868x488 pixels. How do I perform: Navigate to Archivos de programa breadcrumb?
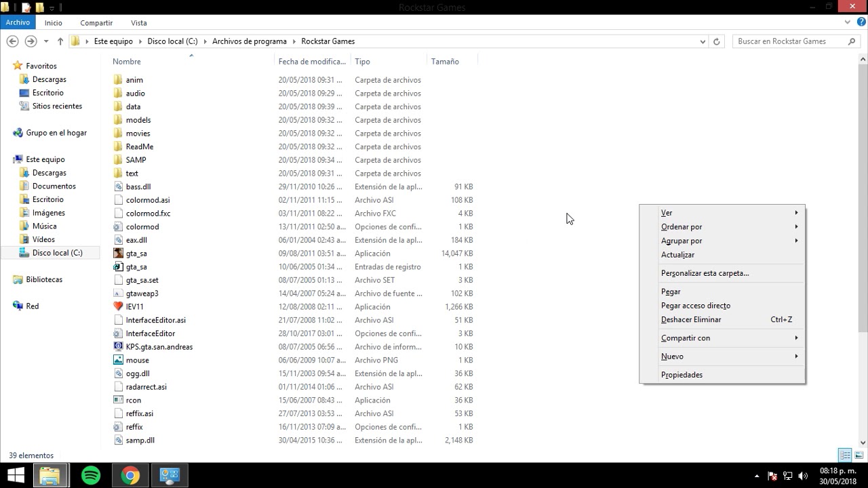tap(250, 41)
